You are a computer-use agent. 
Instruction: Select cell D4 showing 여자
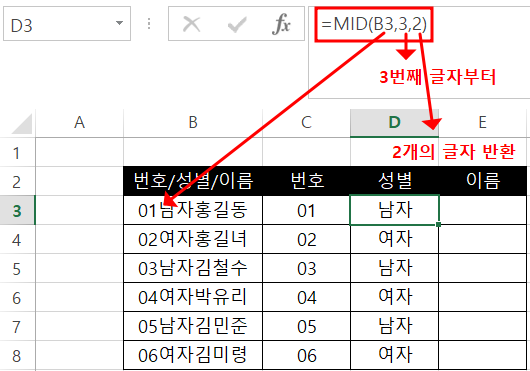tap(394, 239)
